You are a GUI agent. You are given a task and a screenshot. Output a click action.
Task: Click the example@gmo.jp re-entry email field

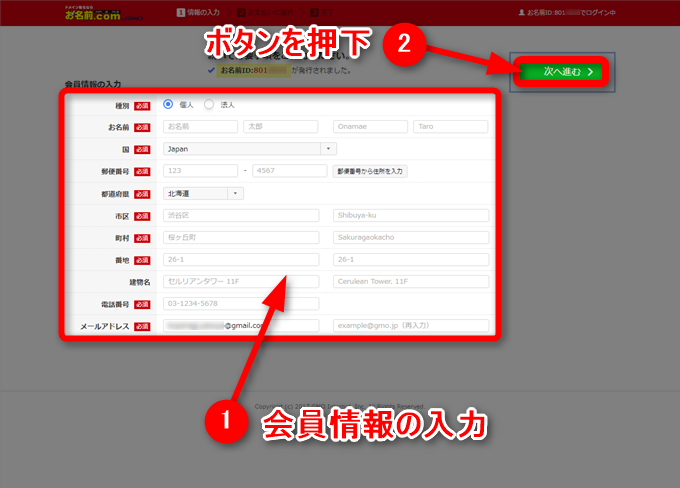(411, 326)
